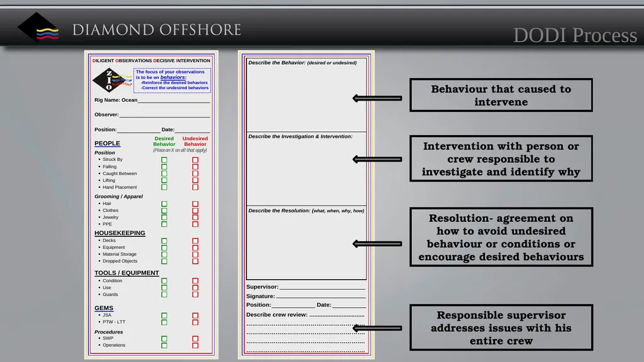Check Undesired Behavior box for SWP
The image size is (644, 362).
[x=195, y=339]
